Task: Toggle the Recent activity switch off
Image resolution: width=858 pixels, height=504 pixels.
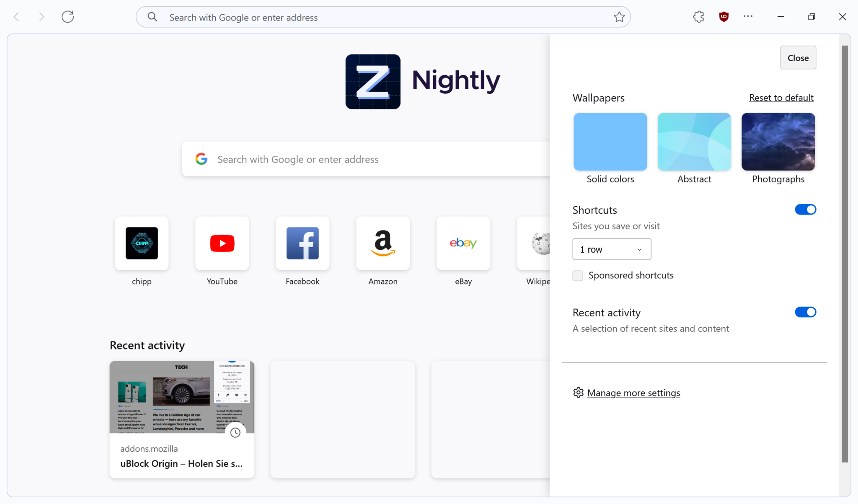Action: pyautogui.click(x=805, y=312)
